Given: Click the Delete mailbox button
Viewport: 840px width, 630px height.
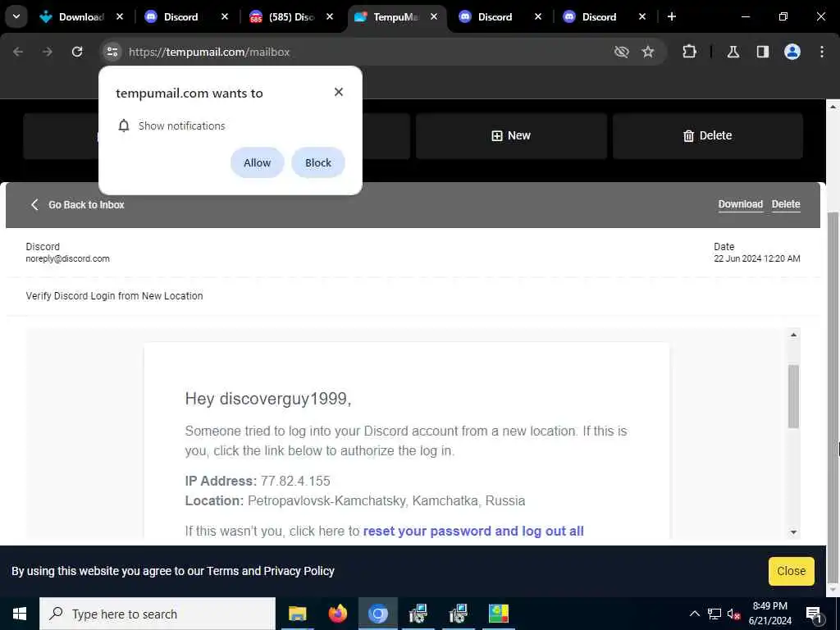Looking at the screenshot, I should (708, 136).
